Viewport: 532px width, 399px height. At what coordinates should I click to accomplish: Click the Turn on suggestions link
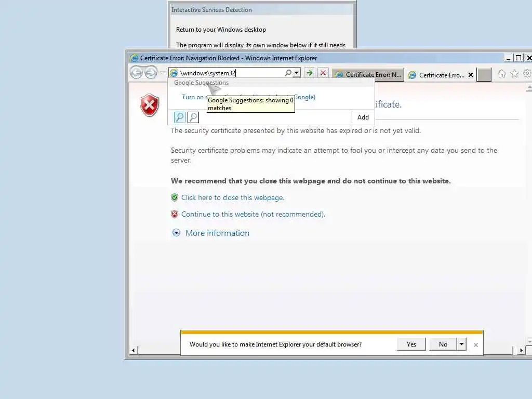[x=248, y=97]
